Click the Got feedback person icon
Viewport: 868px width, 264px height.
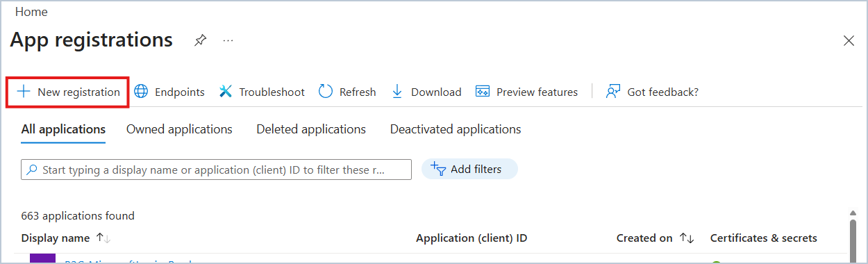coord(613,92)
